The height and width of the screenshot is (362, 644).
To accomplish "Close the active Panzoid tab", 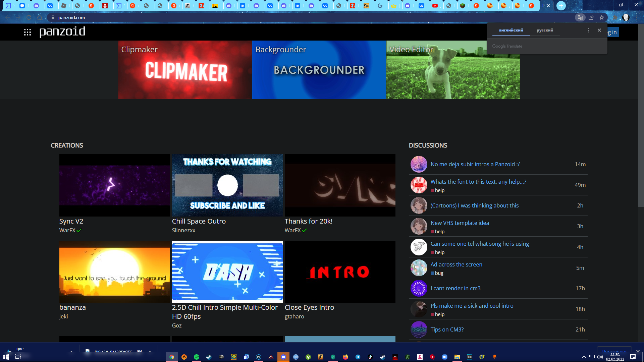I will pyautogui.click(x=548, y=6).
